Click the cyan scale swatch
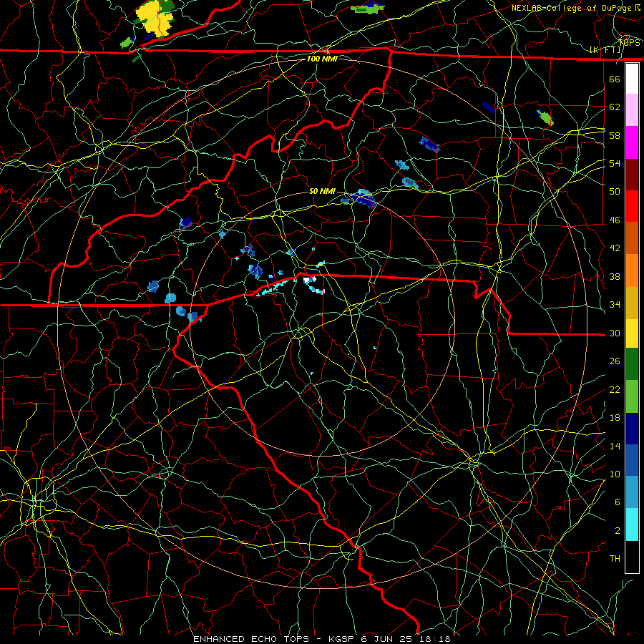The height and width of the screenshot is (644, 644). (632, 525)
